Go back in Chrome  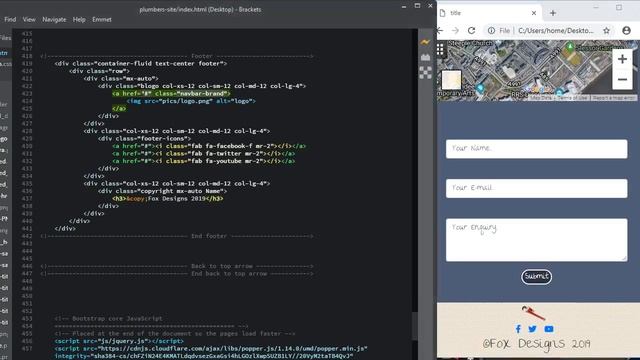click(x=440, y=31)
